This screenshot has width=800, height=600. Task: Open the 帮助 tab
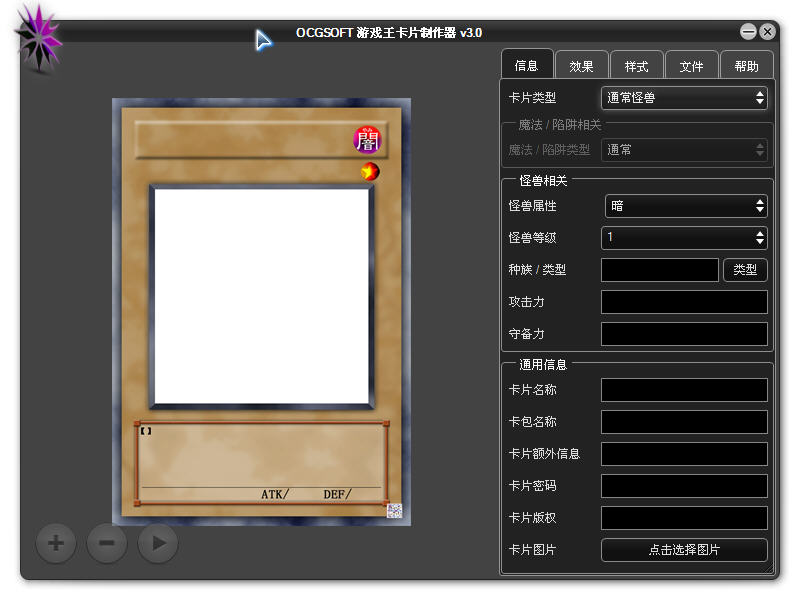[746, 66]
